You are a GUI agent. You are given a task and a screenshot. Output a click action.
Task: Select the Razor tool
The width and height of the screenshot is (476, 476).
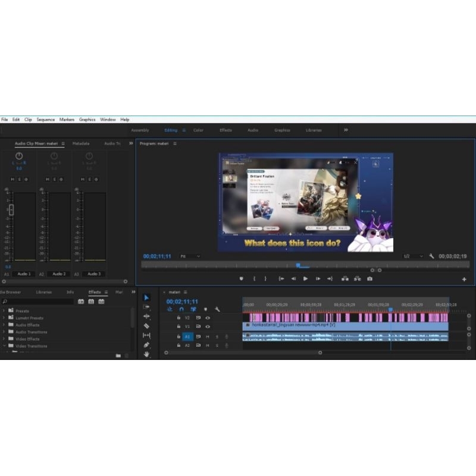pyautogui.click(x=146, y=325)
